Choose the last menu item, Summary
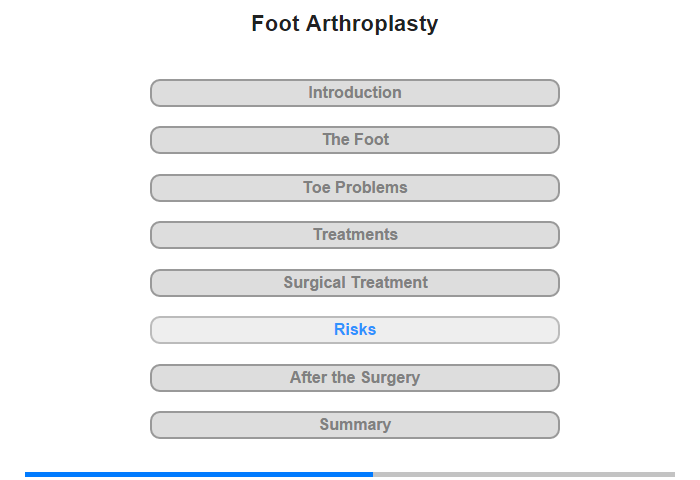Image resolution: width=700 pixels, height=480 pixels. click(355, 425)
